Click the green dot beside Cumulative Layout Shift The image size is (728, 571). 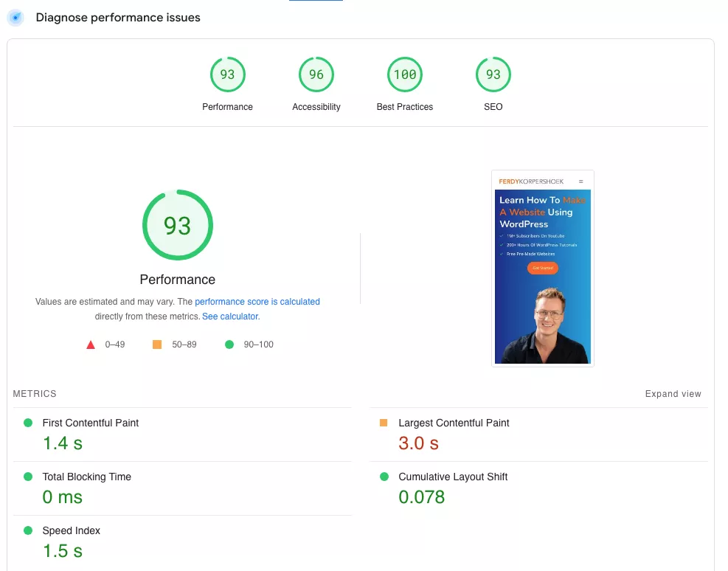[384, 477]
